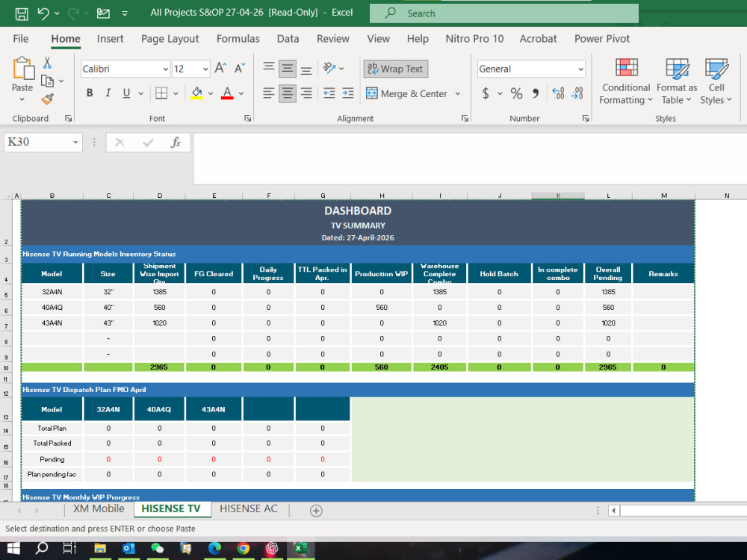Click the Increase Indent icon
The image size is (747, 560).
click(348, 93)
